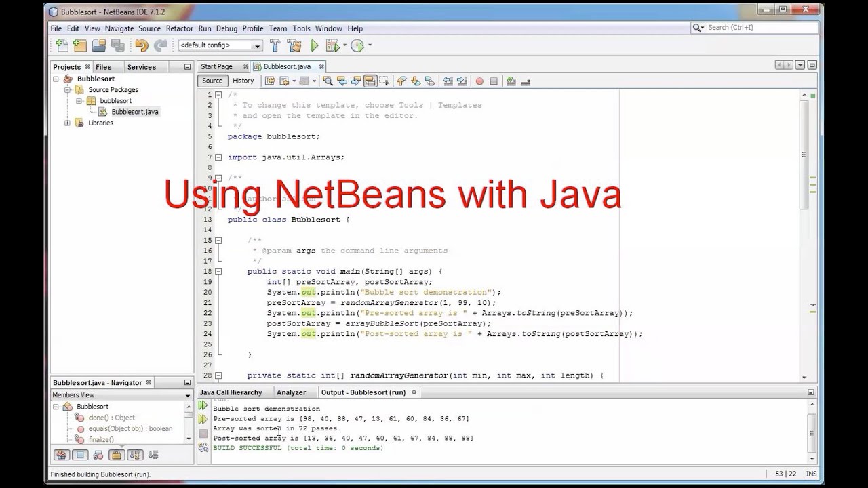
Task: Click the Shift Line Left icon
Action: coord(448,81)
